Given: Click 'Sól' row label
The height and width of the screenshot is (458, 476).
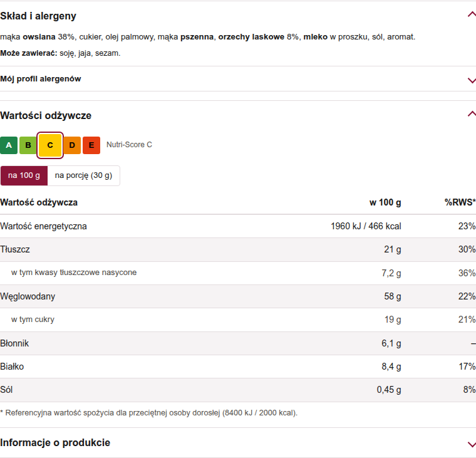Looking at the screenshot, I should click(x=6, y=390).
